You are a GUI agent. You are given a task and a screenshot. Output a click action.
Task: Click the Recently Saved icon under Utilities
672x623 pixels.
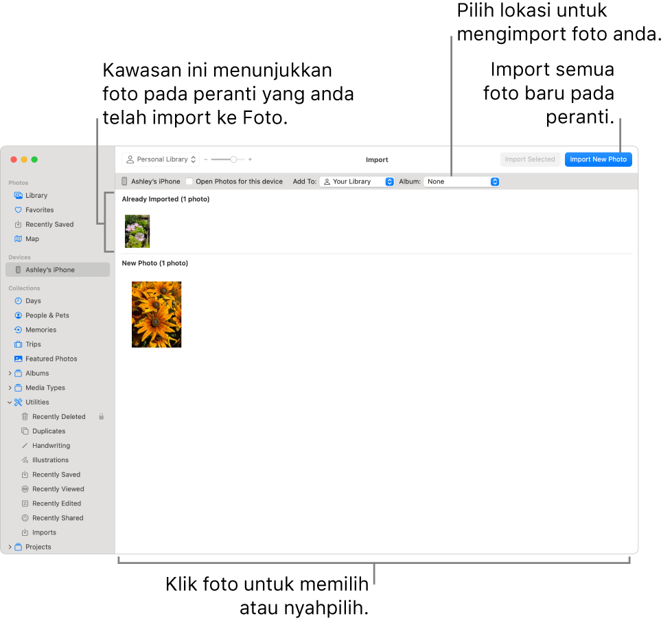coord(25,475)
